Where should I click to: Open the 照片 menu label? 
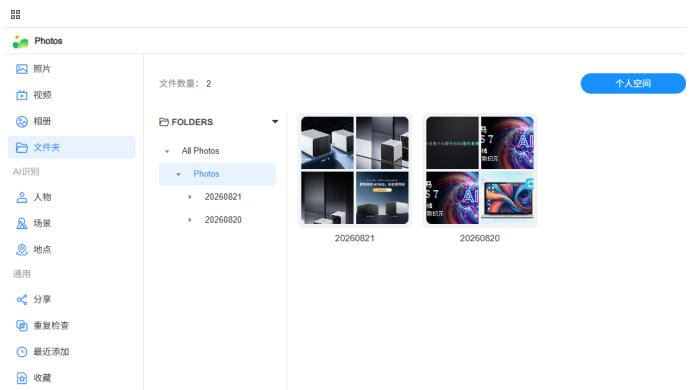[42, 69]
